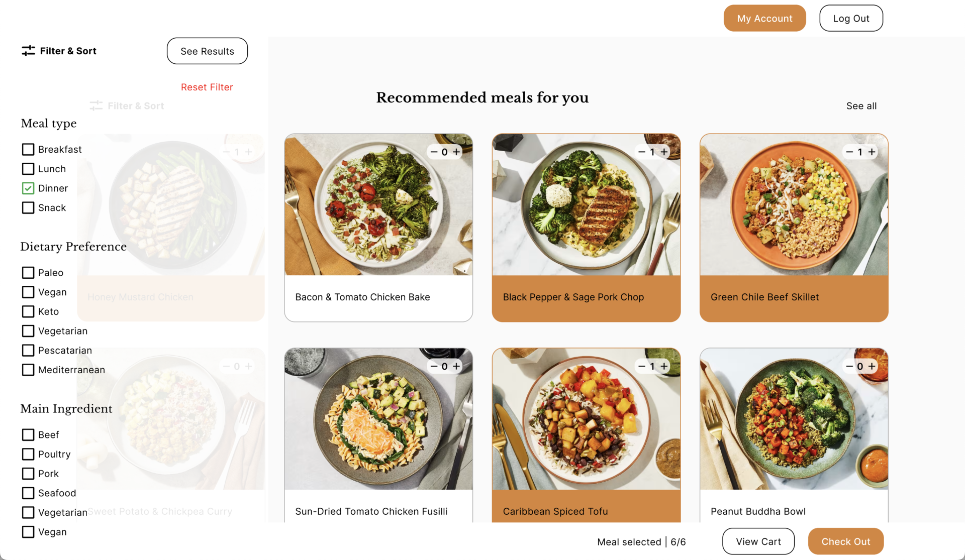Remove one Caribbean Spiced Tofu with minus
Screen dimensions: 965x560
point(641,366)
